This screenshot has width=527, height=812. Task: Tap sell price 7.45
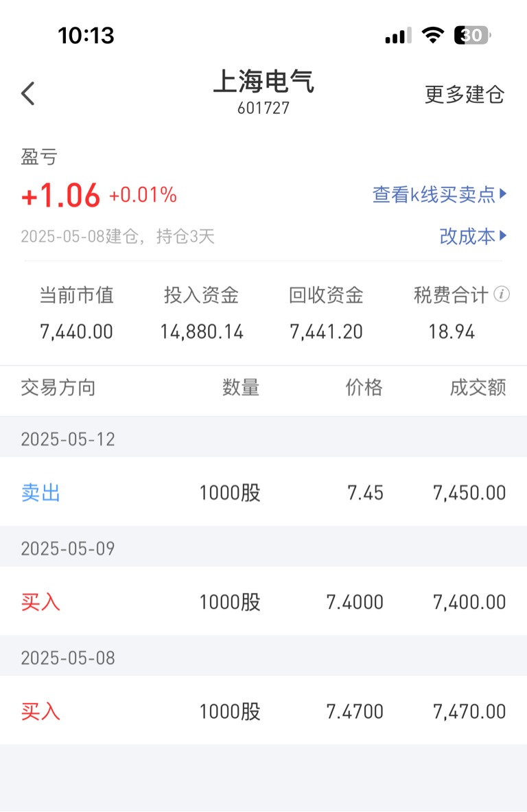point(366,493)
